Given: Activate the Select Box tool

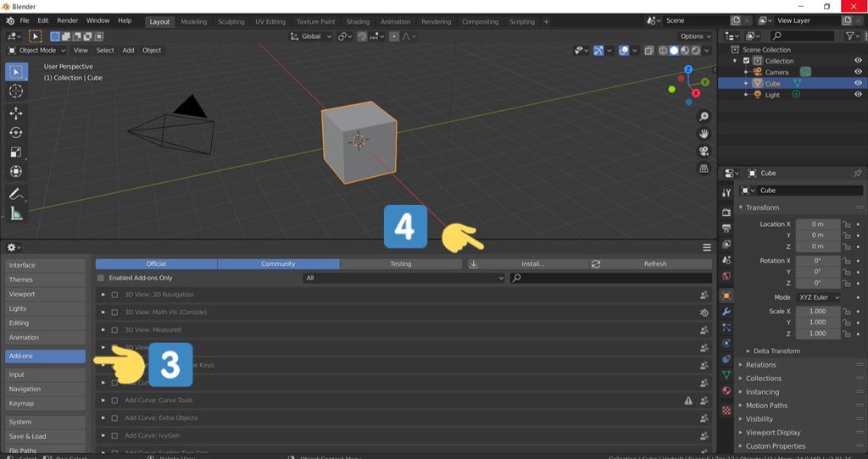Looking at the screenshot, I should (x=16, y=72).
